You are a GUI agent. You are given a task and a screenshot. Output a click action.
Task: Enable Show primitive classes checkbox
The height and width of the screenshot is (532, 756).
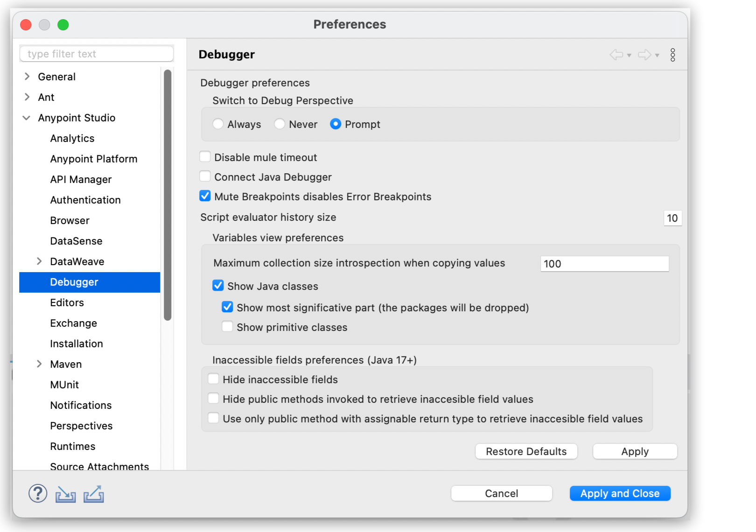(227, 327)
